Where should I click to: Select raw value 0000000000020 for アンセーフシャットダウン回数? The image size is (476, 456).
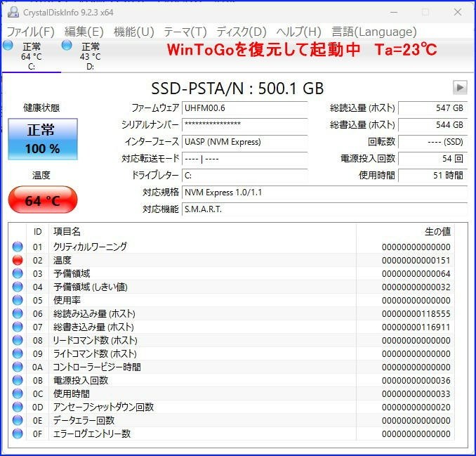[x=416, y=408]
